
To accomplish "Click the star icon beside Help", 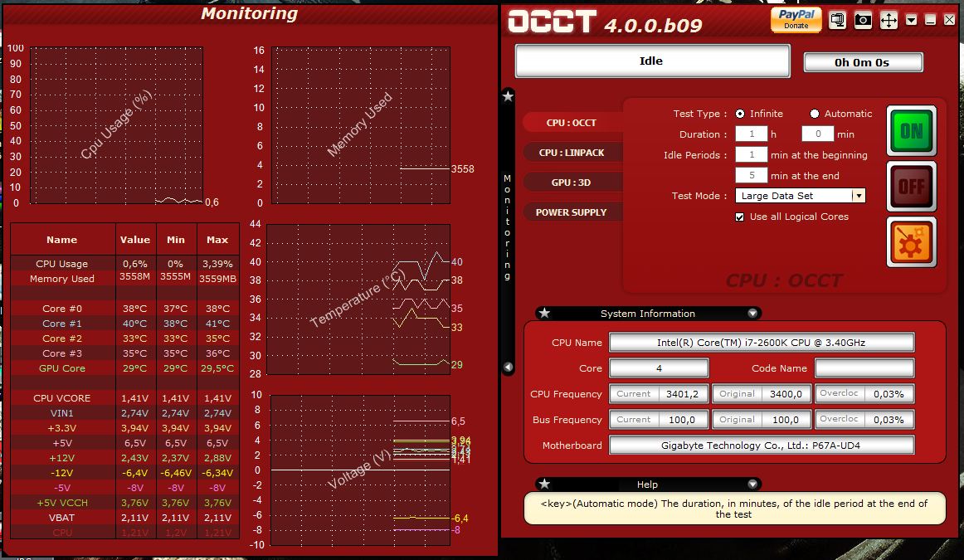I will 544,484.
